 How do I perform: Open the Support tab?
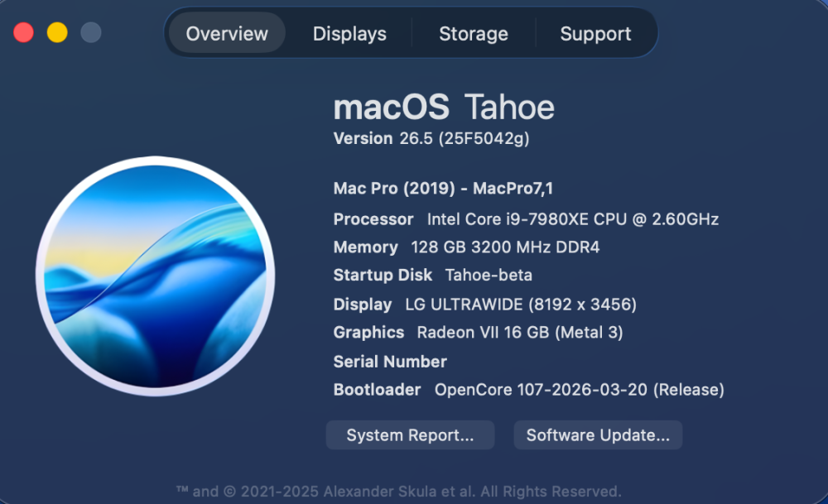[x=595, y=33]
